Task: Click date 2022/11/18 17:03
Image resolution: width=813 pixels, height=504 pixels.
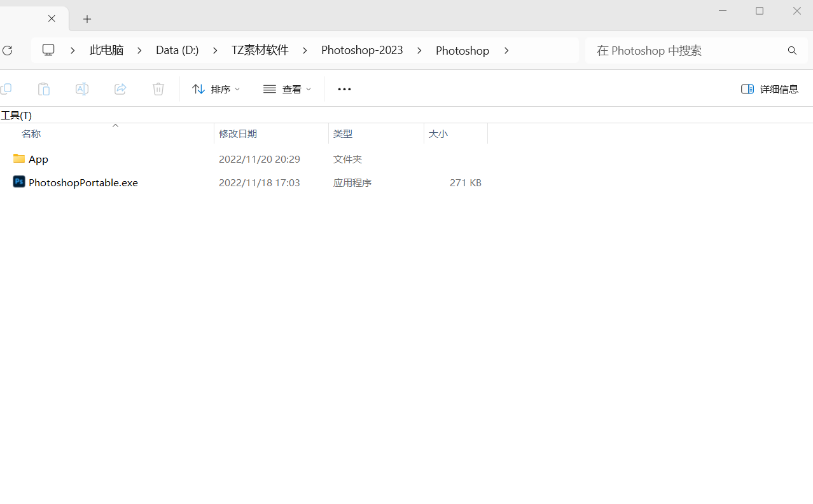Action: (260, 182)
